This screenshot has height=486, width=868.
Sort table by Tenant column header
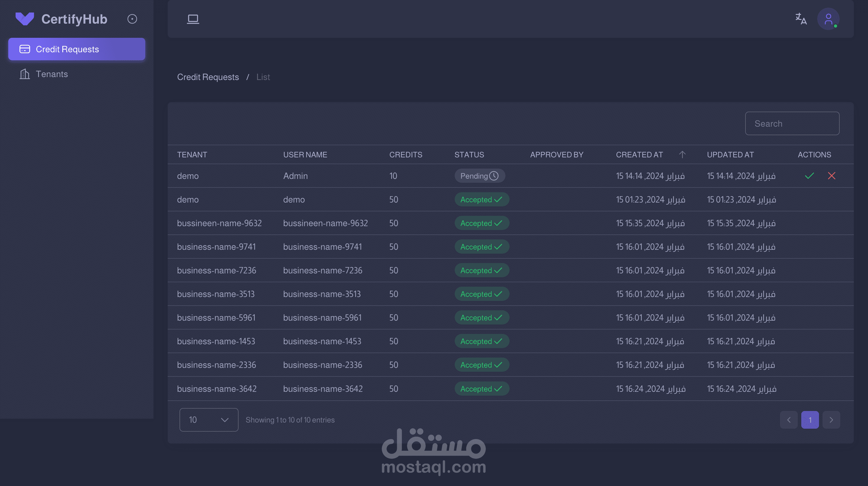click(192, 154)
